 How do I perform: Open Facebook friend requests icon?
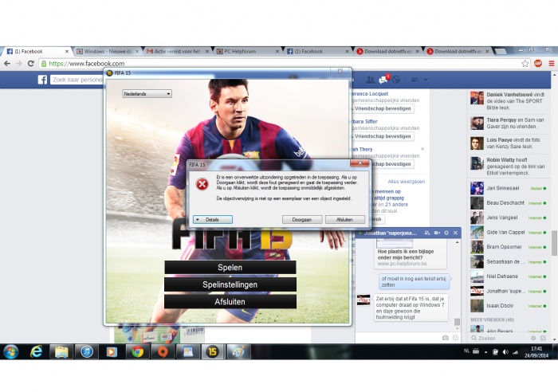tap(370, 80)
